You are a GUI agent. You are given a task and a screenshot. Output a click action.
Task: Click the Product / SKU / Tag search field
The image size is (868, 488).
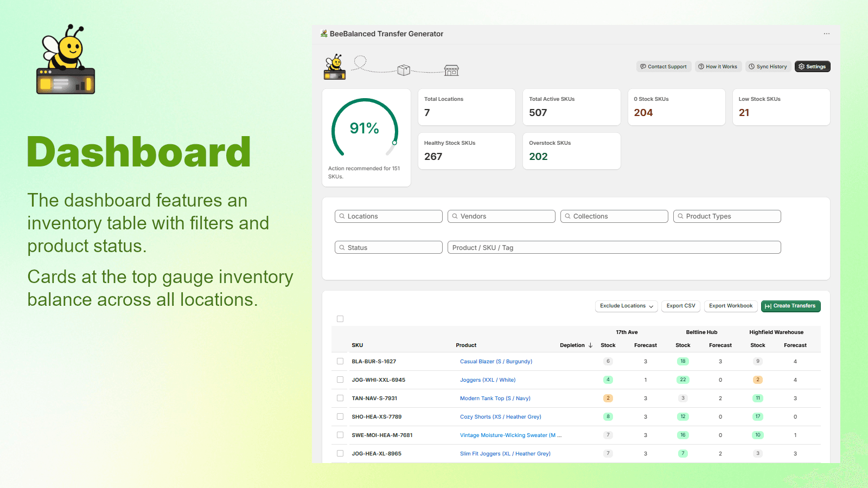(x=614, y=247)
